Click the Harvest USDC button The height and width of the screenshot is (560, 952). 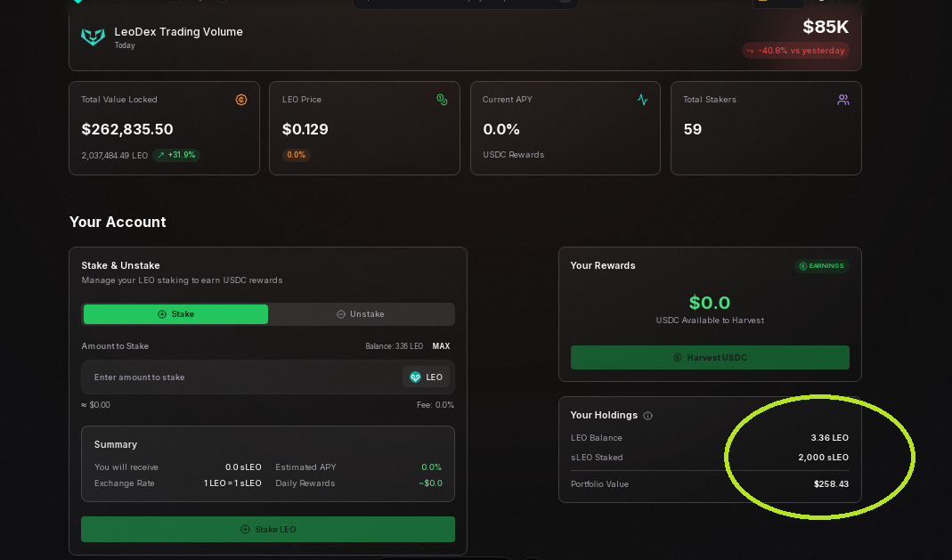tap(710, 357)
